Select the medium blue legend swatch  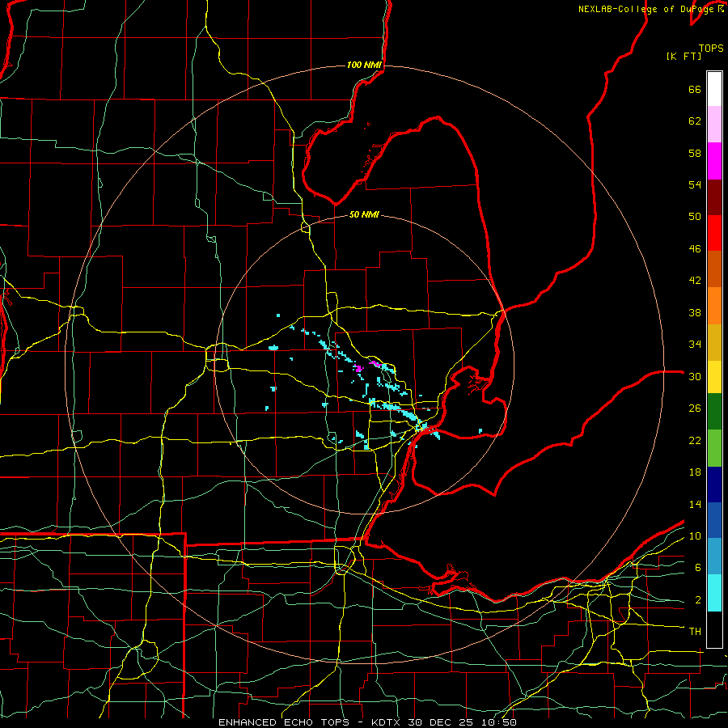coord(714,520)
